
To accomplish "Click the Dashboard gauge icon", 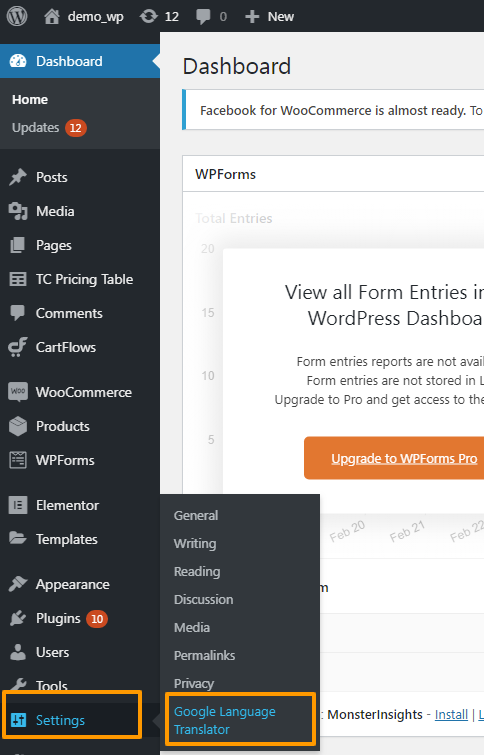I will pos(18,61).
